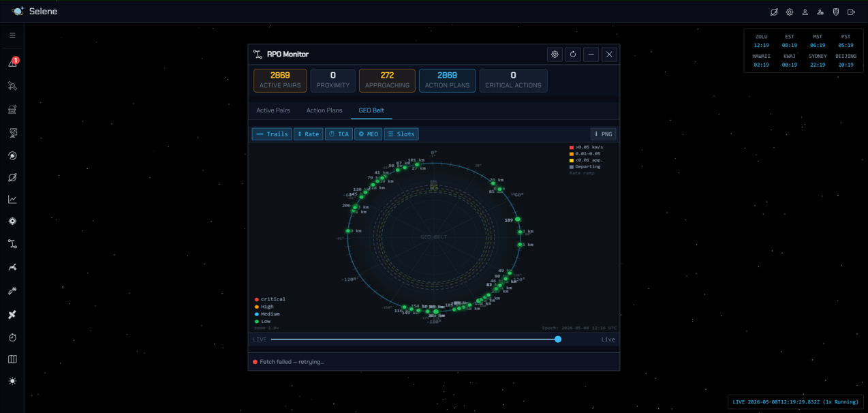The image size is (868, 413).
Task: Click the >0.05 km/s red legend swatch
Action: (x=572, y=147)
